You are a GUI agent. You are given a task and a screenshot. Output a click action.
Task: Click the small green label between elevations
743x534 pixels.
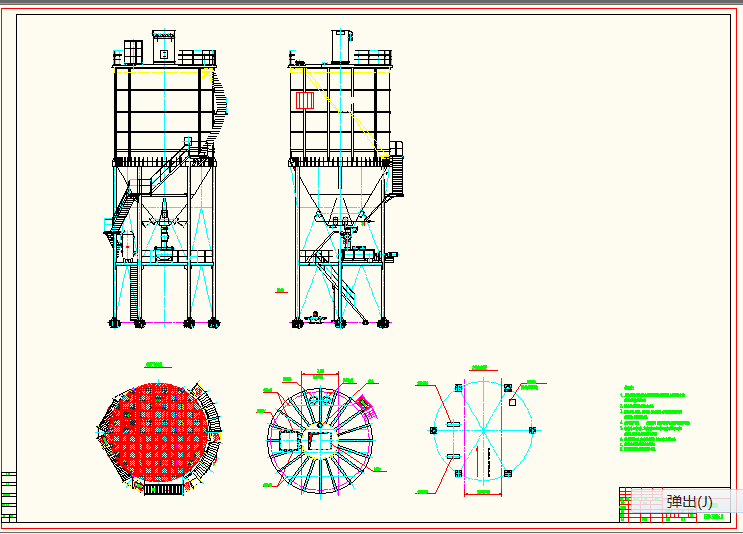click(x=281, y=291)
